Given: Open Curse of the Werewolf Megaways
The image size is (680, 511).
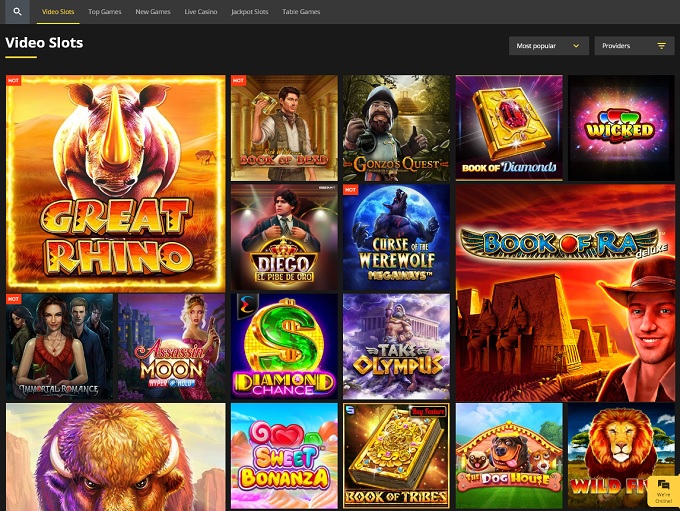Looking at the screenshot, I should click(x=396, y=237).
